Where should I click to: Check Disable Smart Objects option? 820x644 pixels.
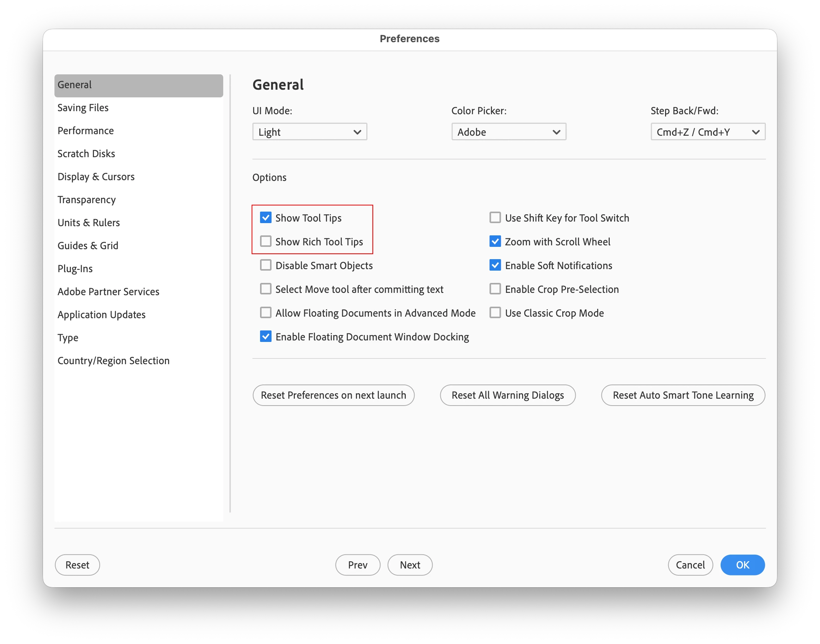coord(266,265)
